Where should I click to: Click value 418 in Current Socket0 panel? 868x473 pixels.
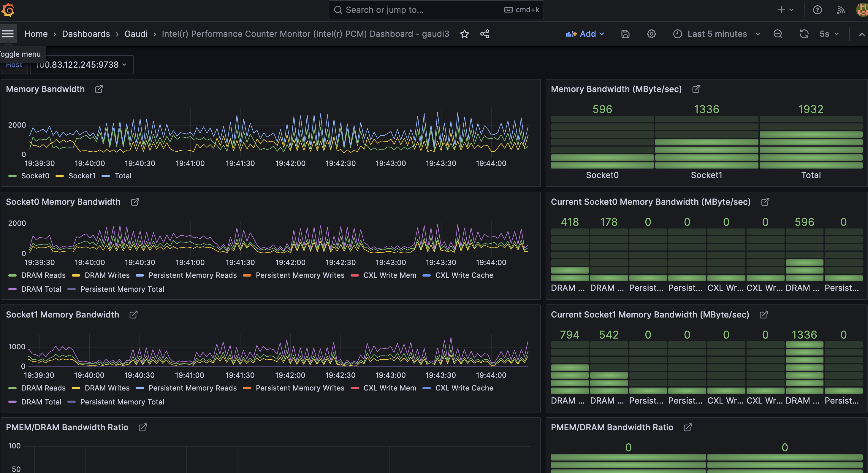point(569,222)
